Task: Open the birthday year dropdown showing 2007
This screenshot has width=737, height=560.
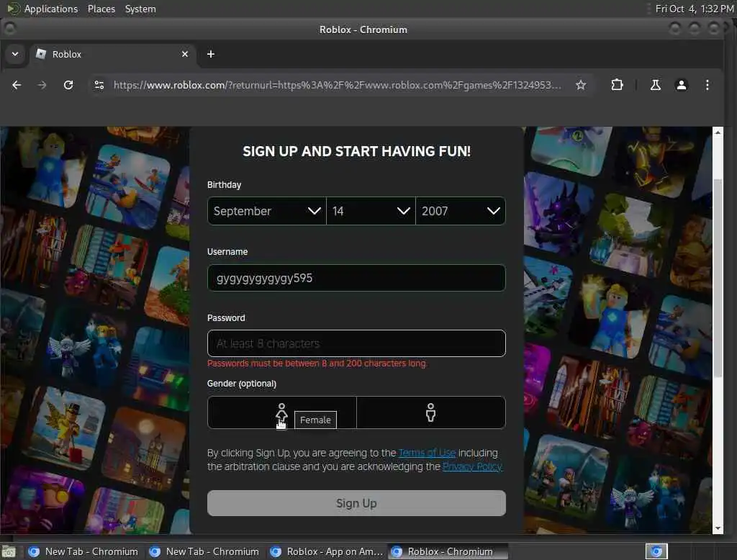Action: (461, 211)
